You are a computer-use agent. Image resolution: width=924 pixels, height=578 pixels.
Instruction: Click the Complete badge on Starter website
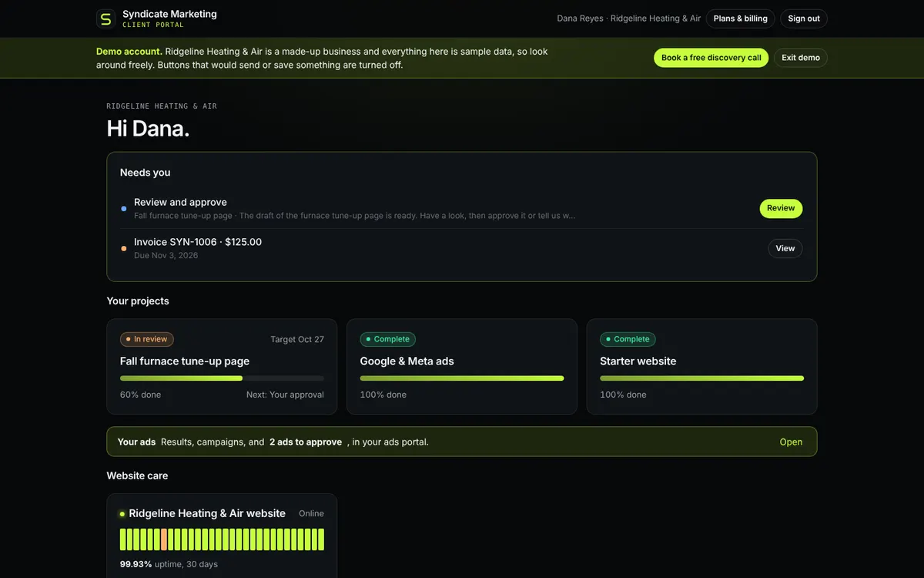628,339
